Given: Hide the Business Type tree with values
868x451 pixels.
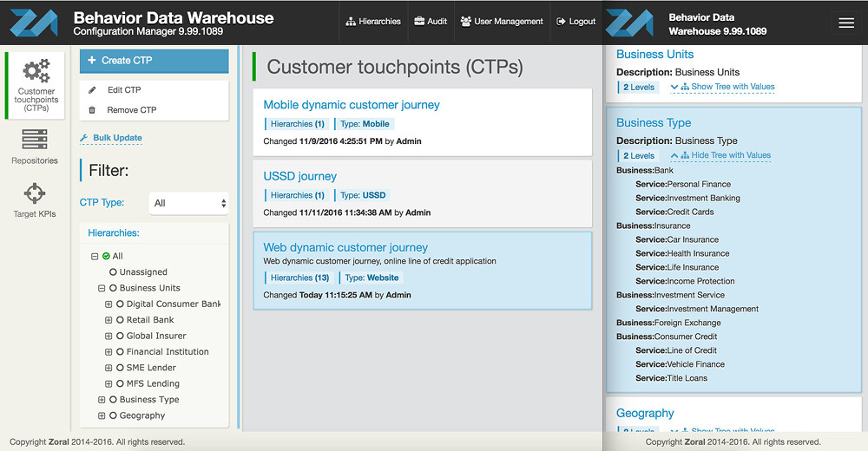Looking at the screenshot, I should (x=721, y=155).
